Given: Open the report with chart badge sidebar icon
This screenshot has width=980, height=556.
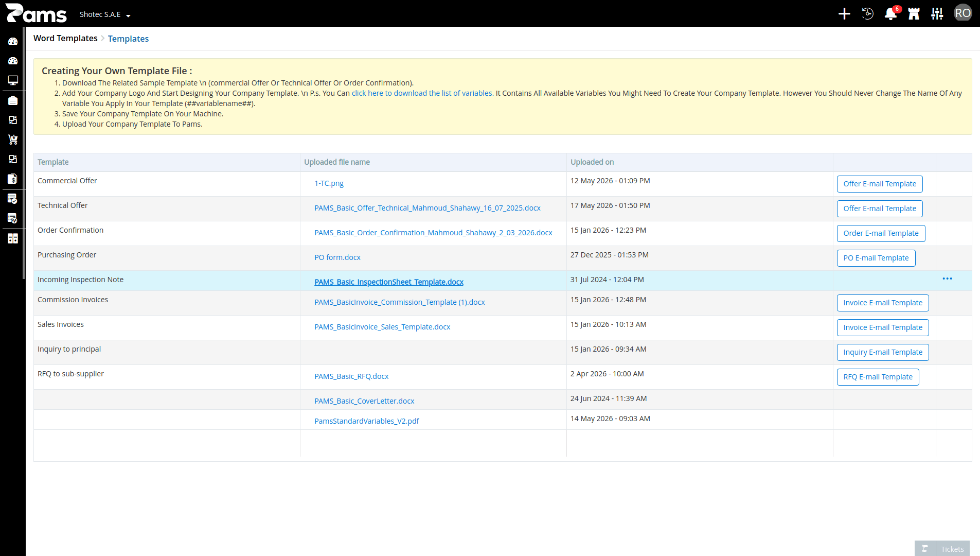Looking at the screenshot, I should pyautogui.click(x=13, y=218).
